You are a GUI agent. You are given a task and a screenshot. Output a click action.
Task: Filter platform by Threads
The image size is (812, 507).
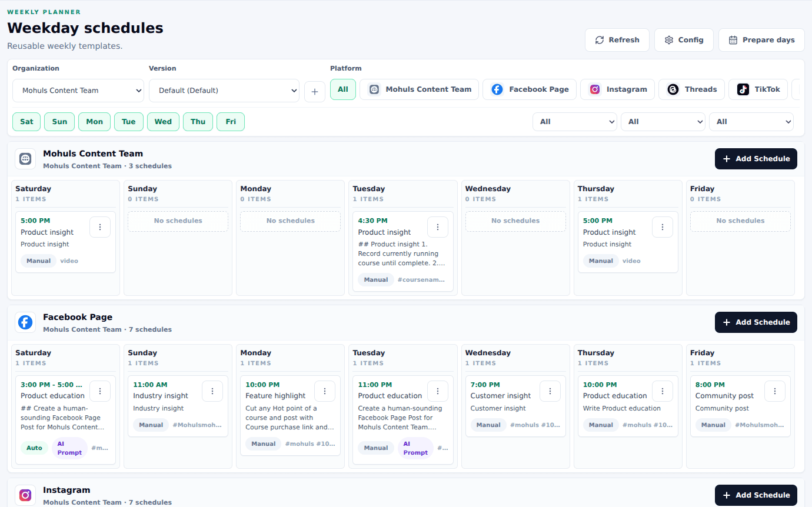(691, 89)
